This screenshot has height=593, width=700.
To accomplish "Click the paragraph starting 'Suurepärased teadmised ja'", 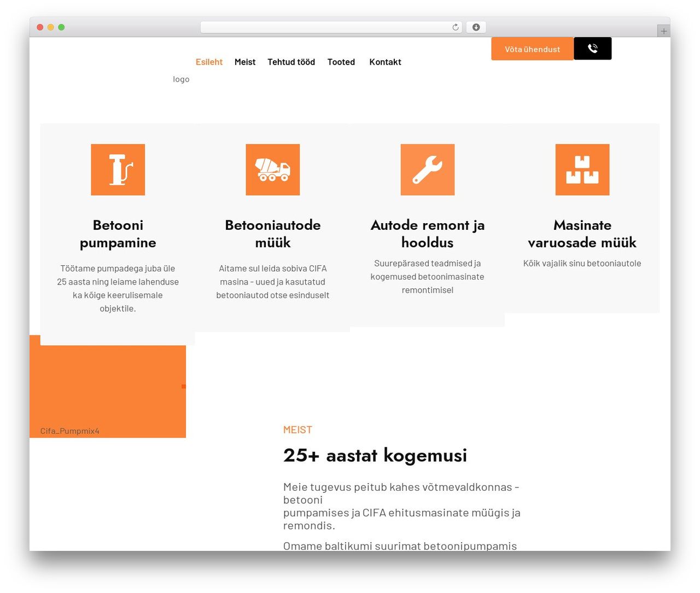I will pos(427,277).
